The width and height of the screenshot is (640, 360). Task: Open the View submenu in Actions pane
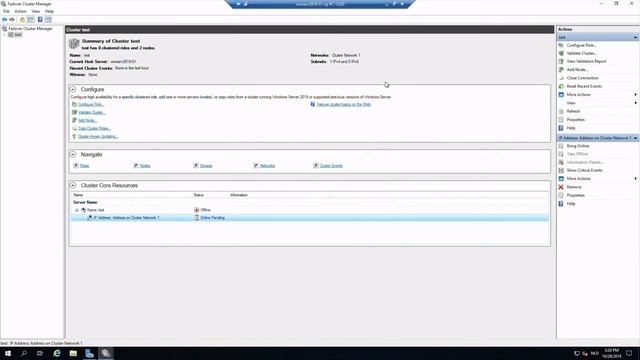(571, 103)
